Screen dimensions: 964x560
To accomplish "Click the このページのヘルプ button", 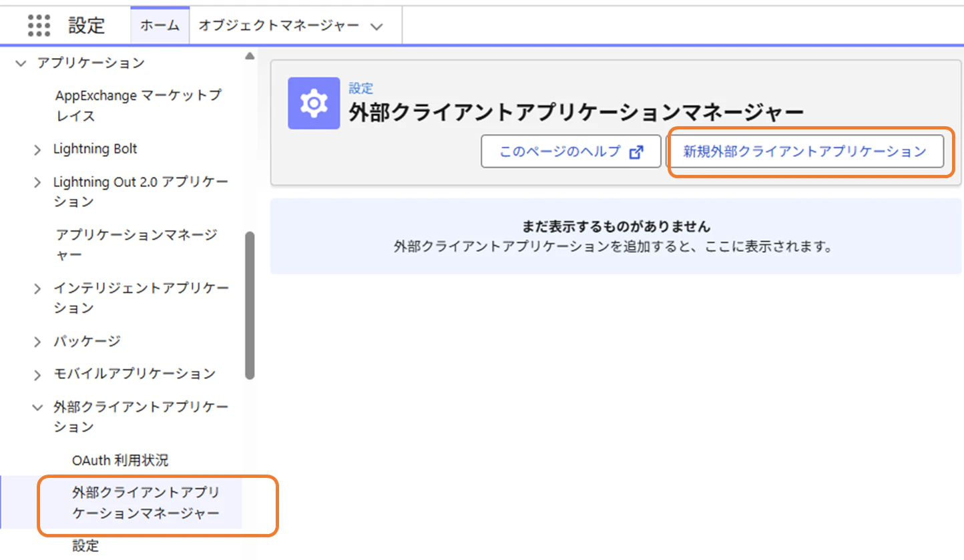I will [x=571, y=152].
